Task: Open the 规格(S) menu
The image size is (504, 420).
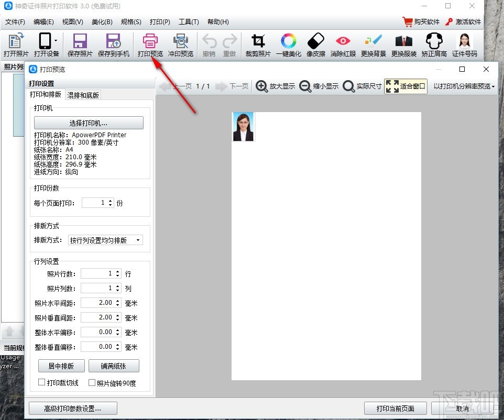Action: (131, 22)
